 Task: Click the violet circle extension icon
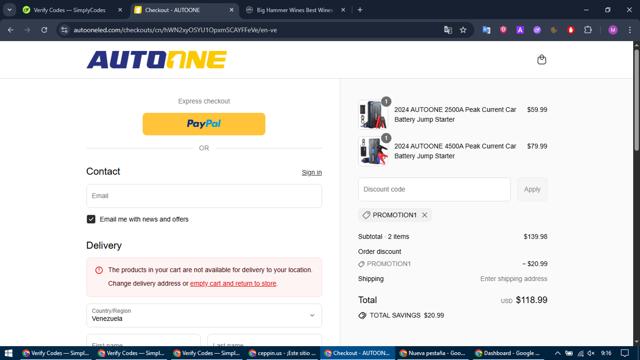[x=537, y=30]
